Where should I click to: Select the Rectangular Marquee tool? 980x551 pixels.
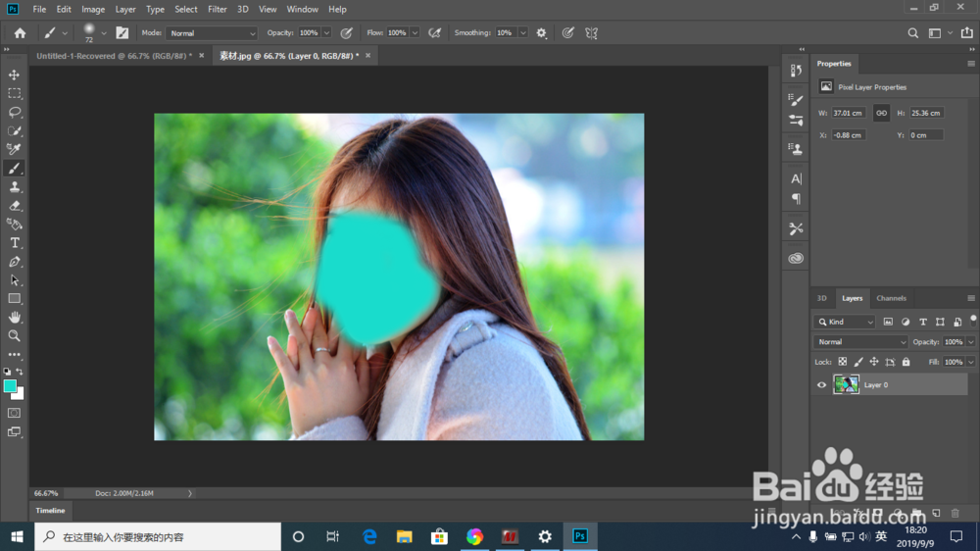pos(14,93)
